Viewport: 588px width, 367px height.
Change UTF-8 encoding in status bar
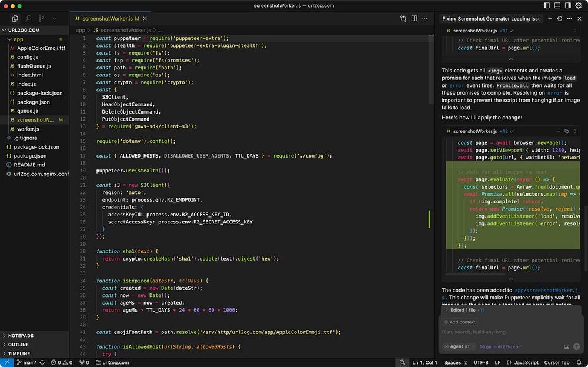point(481,362)
